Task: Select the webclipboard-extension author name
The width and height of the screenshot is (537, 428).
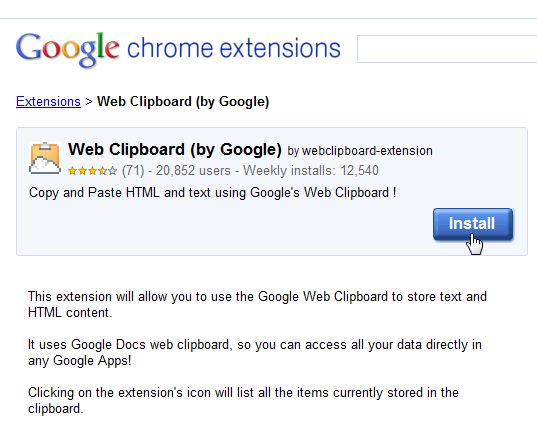Action: click(x=367, y=151)
